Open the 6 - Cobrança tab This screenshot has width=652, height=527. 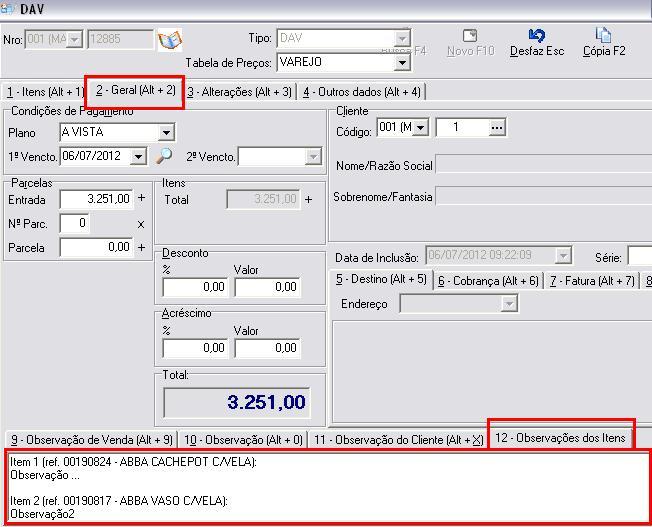pyautogui.click(x=488, y=281)
